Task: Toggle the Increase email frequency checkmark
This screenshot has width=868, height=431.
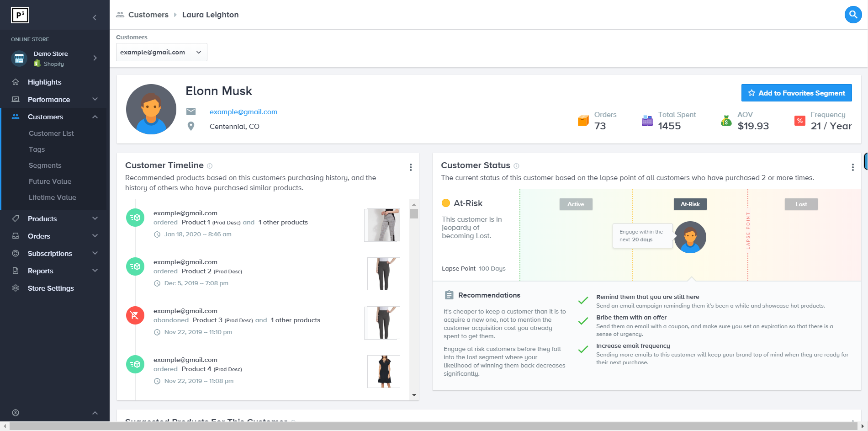Action: 583,349
